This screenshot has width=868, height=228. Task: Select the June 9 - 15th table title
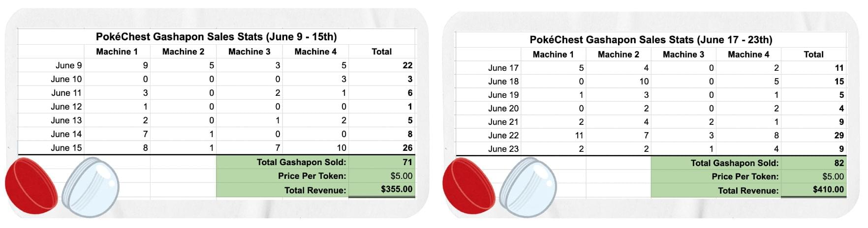(x=217, y=37)
